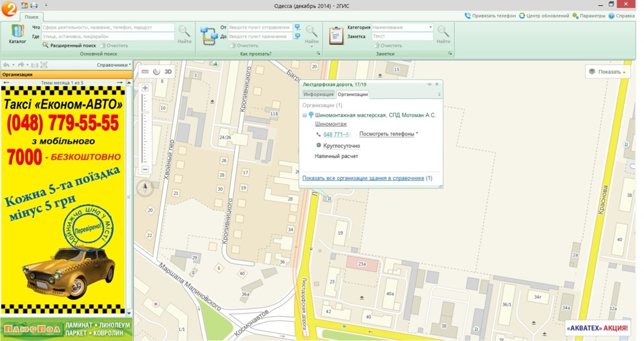Click the Организации panel header
The width and height of the screenshot is (644, 341).
pos(66,74)
